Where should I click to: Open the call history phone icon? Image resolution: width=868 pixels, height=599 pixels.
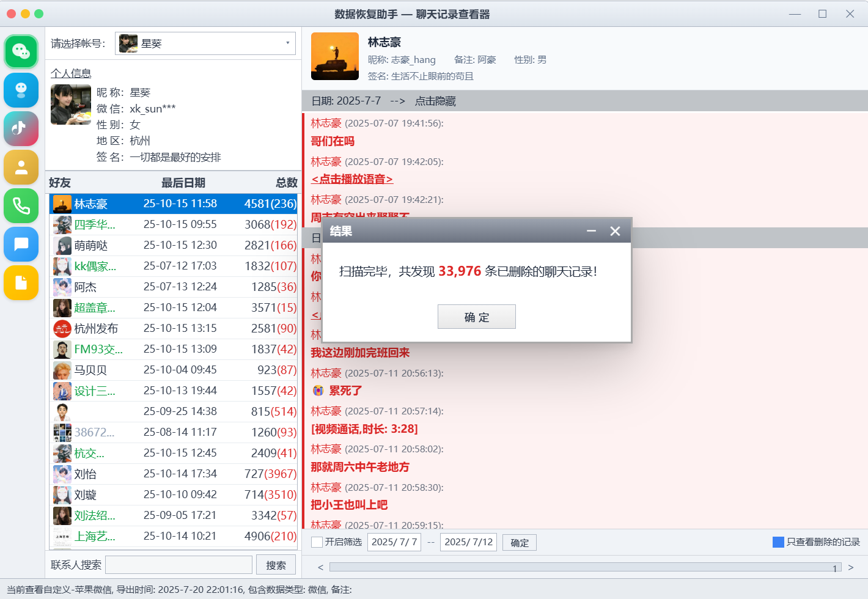tap(21, 205)
